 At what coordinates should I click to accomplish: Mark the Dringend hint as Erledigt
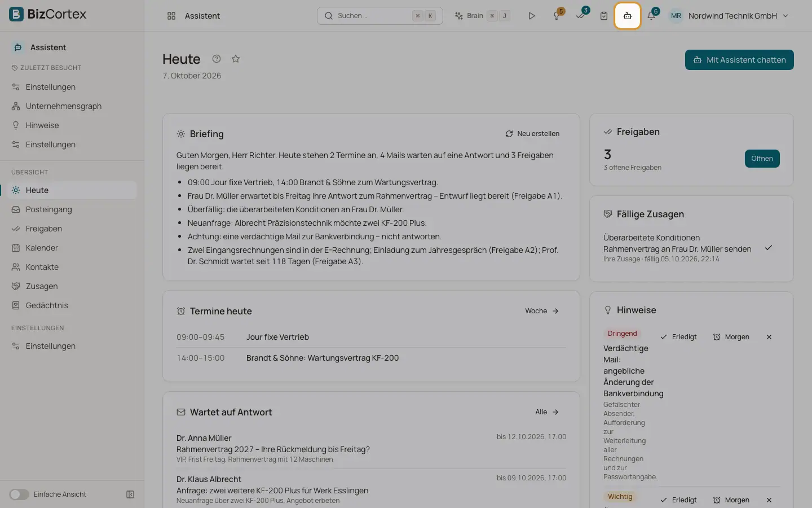(678, 337)
